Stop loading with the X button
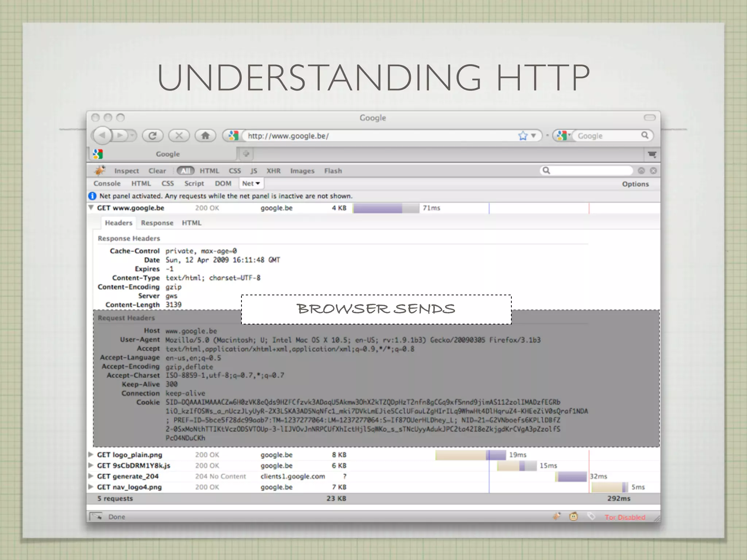 click(x=179, y=136)
